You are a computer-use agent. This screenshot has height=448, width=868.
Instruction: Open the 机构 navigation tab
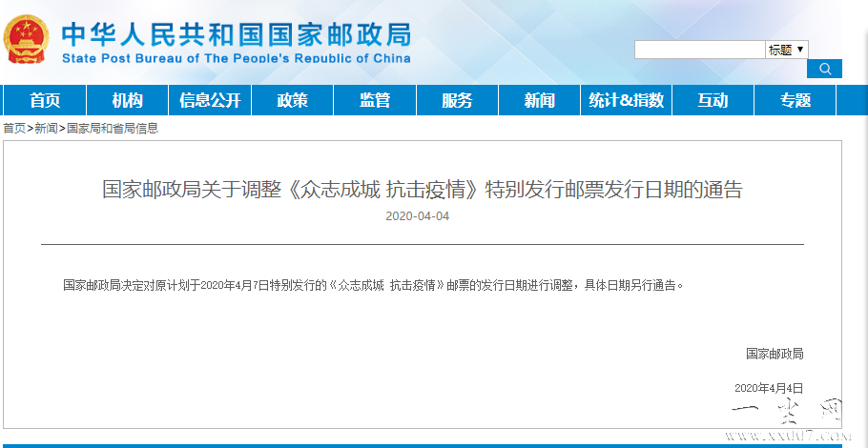click(127, 100)
